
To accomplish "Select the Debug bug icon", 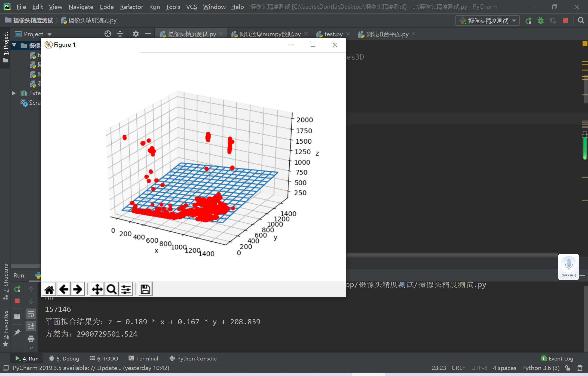I will pos(541,20).
